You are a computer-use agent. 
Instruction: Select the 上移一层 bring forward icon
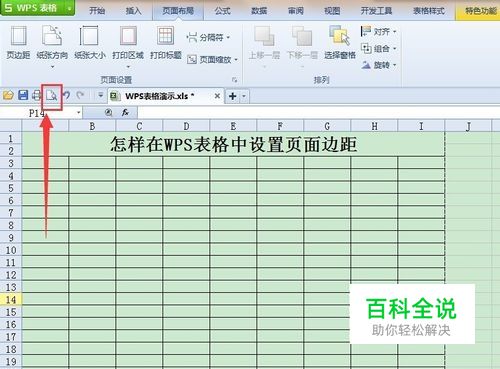264,36
